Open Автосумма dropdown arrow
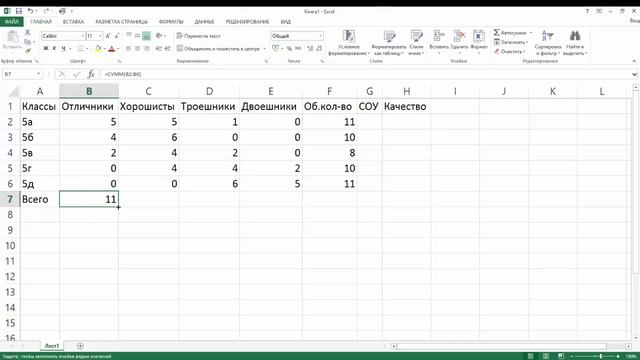Screen dimensions: 640x360 pyautogui.click(x=531, y=33)
